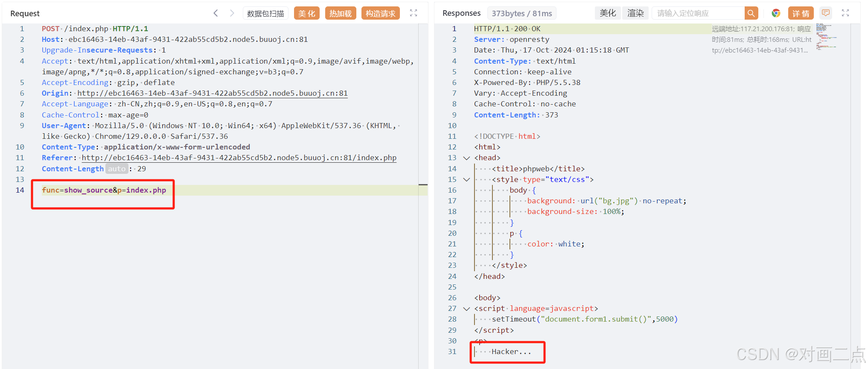Expand the Request panel to fullscreen
This screenshot has height=369, width=868.
[x=414, y=13]
